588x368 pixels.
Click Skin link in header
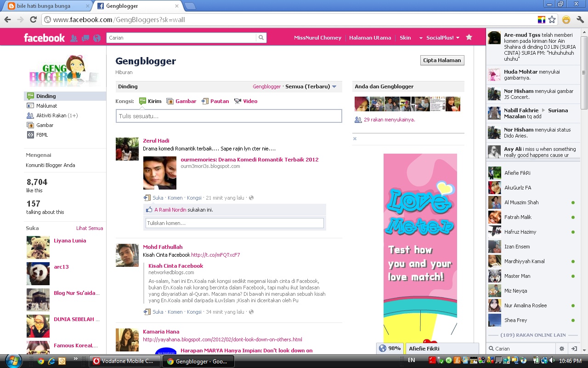point(405,38)
